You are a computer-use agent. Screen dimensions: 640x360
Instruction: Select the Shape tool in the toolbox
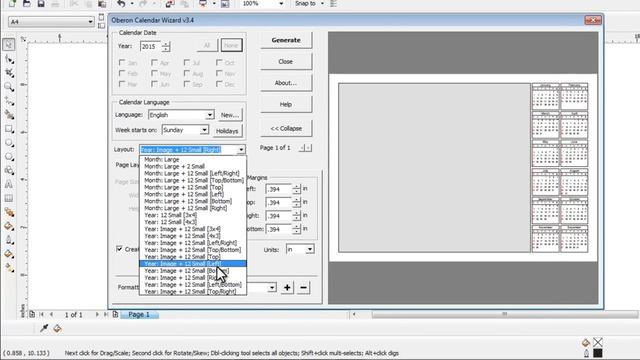9,59
